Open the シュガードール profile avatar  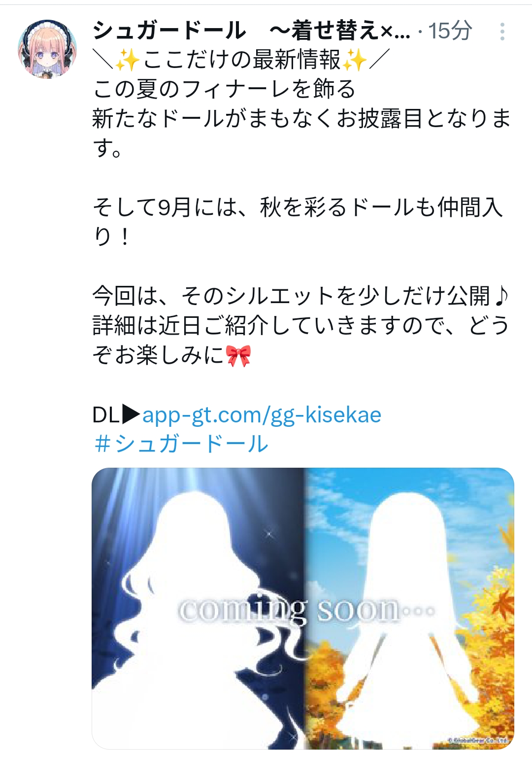point(47,49)
